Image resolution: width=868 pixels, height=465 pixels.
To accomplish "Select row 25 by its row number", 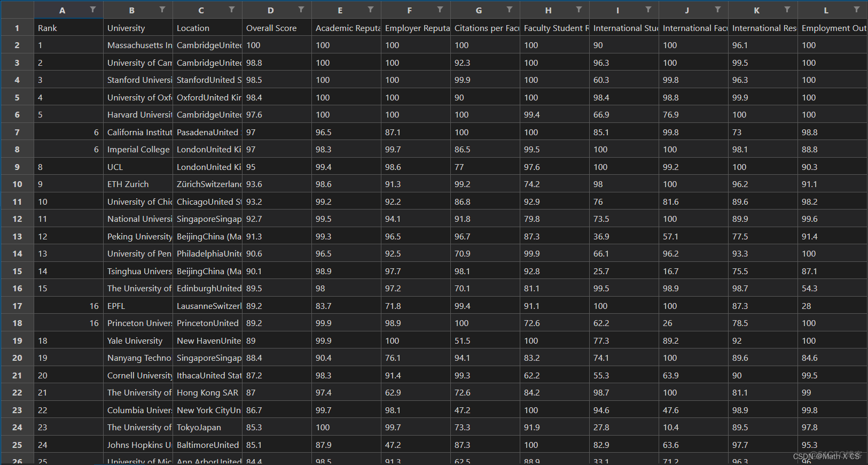I will (x=17, y=445).
